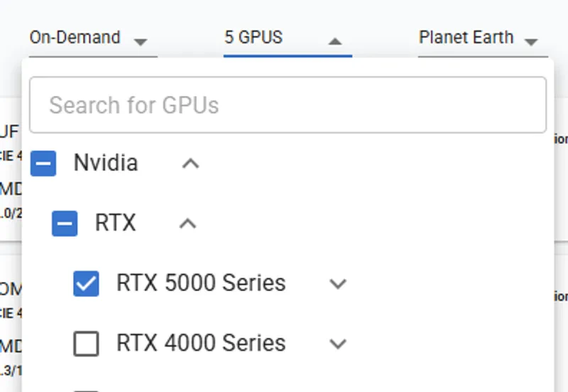Collapse the RTX subgroup chevron
Viewport: 568px width, 392px height.
pyautogui.click(x=187, y=224)
